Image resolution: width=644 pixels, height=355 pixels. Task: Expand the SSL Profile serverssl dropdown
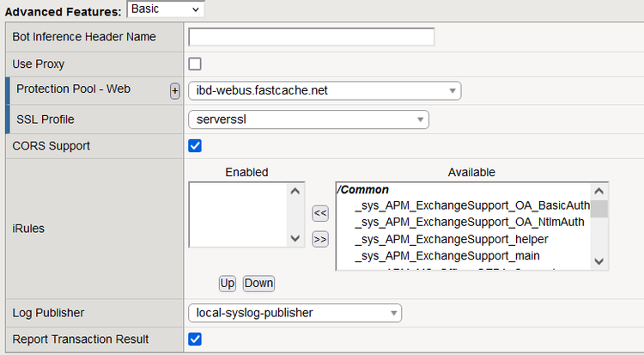[308, 119]
